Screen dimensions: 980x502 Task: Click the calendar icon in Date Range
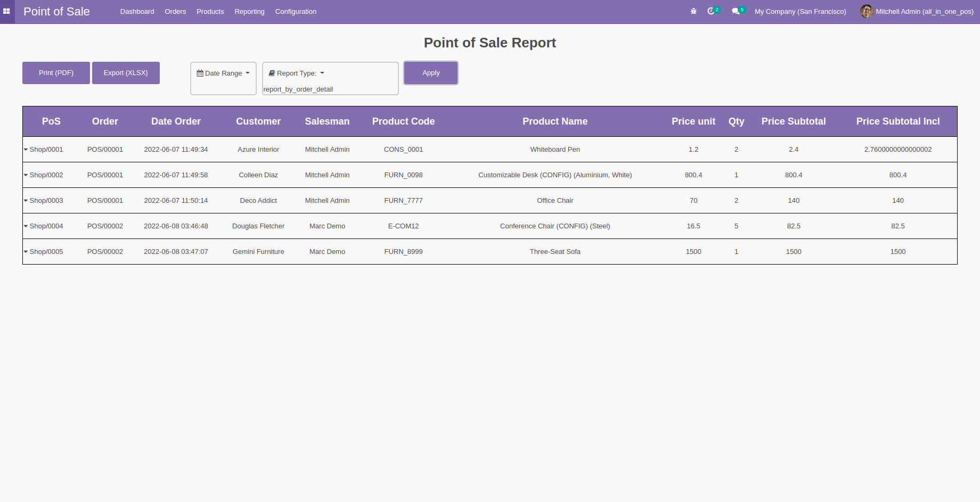(x=200, y=73)
